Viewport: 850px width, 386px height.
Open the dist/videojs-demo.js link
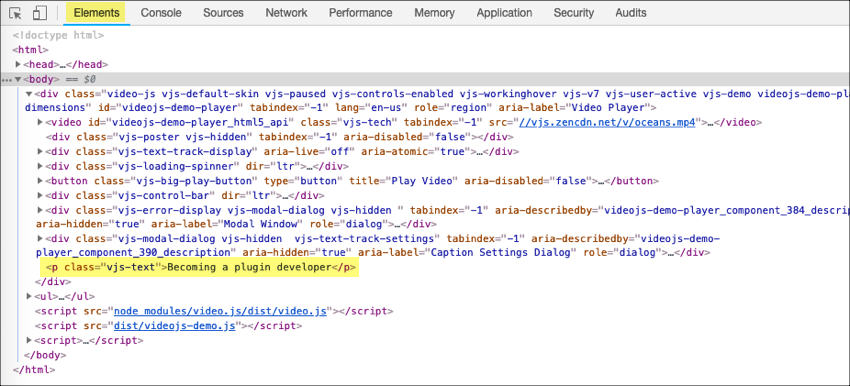(x=175, y=326)
